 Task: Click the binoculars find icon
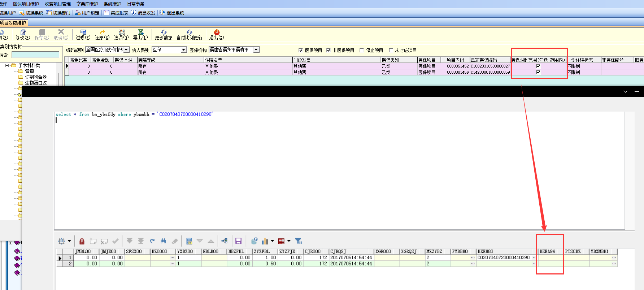164,241
